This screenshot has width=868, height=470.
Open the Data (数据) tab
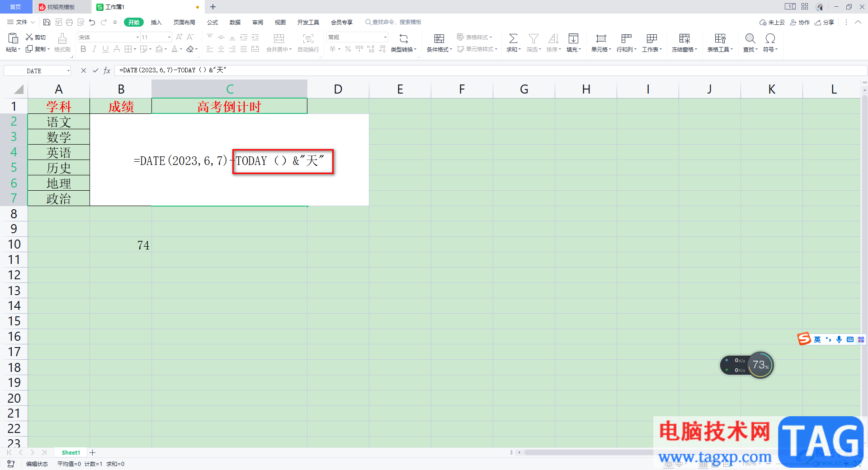coord(235,22)
